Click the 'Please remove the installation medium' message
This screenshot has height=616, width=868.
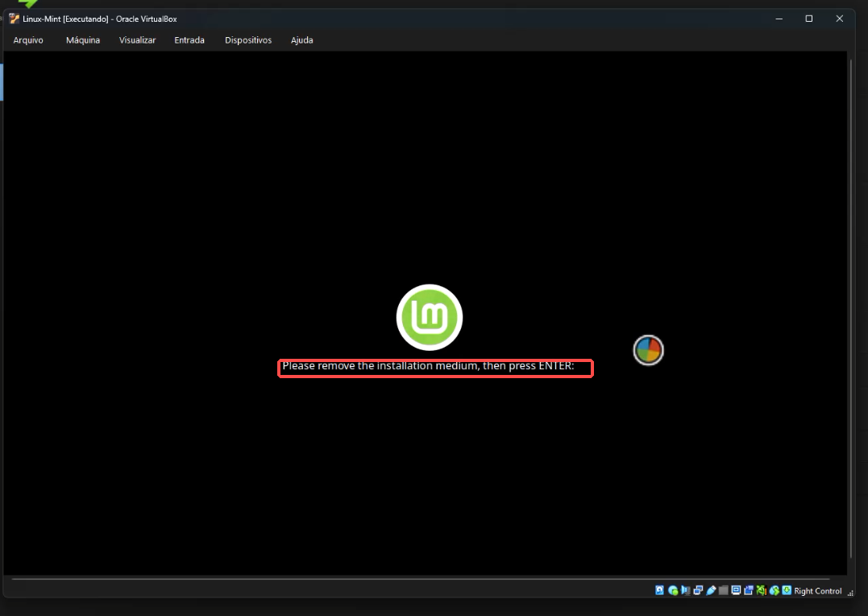(x=429, y=365)
